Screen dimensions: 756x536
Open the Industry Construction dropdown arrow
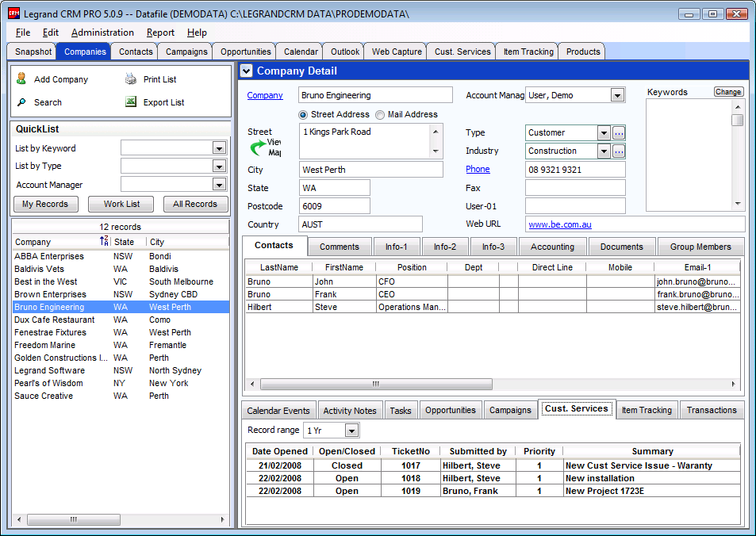[604, 151]
